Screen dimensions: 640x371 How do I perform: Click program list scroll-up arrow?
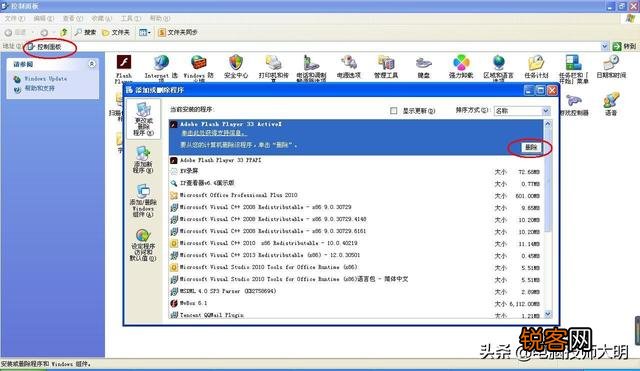(548, 124)
